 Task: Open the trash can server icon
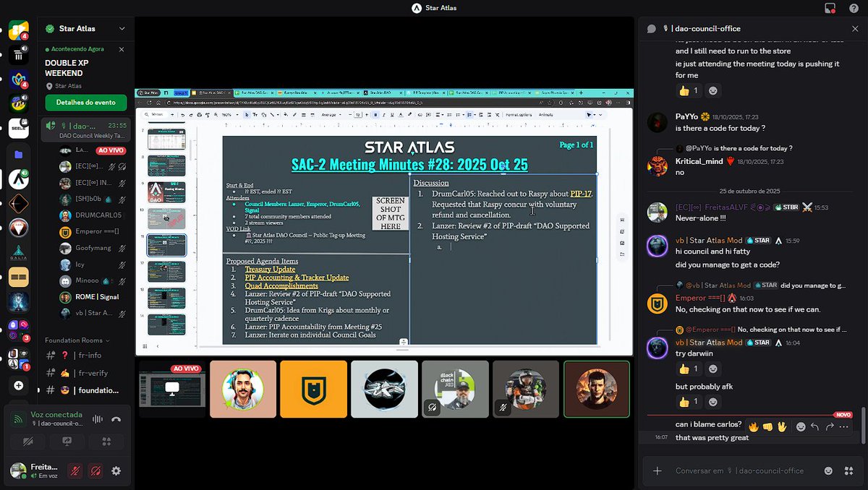[x=19, y=55]
